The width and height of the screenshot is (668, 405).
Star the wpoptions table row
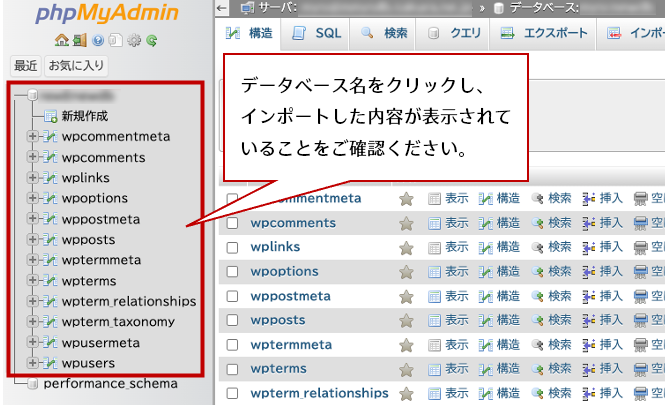[406, 272]
